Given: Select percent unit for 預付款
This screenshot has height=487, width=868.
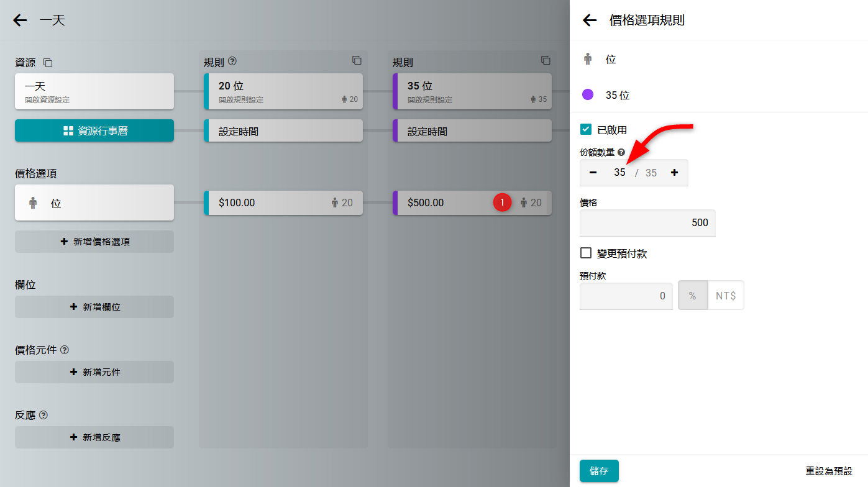Looking at the screenshot, I should 692,296.
